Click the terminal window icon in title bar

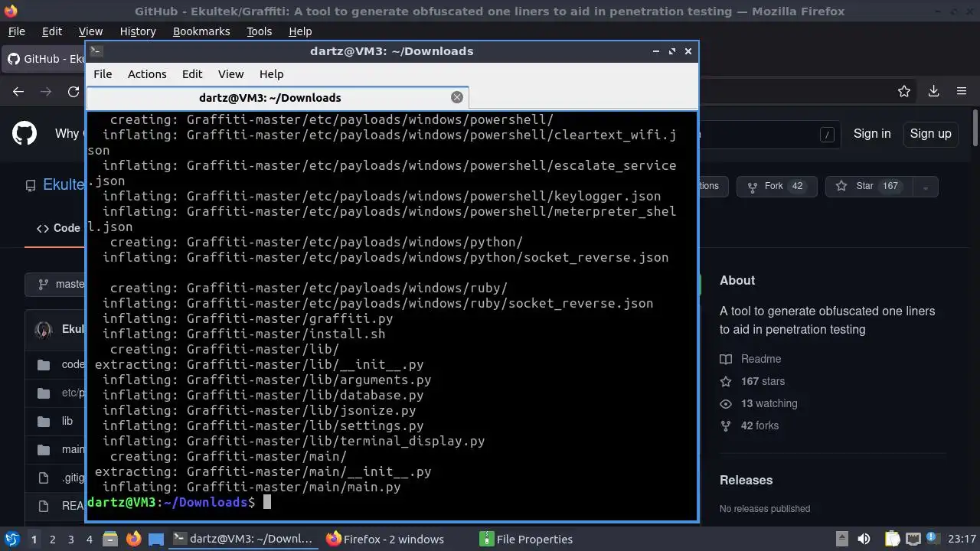pos(96,51)
